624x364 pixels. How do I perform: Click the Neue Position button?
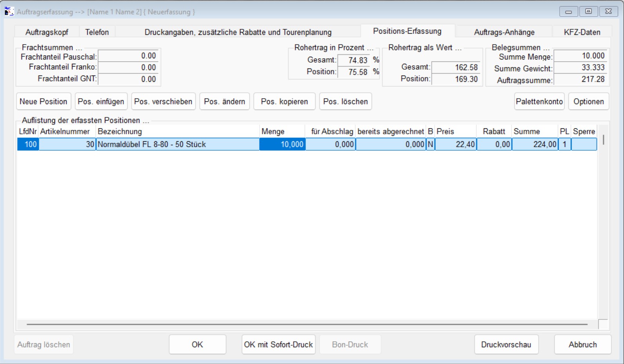tap(43, 101)
